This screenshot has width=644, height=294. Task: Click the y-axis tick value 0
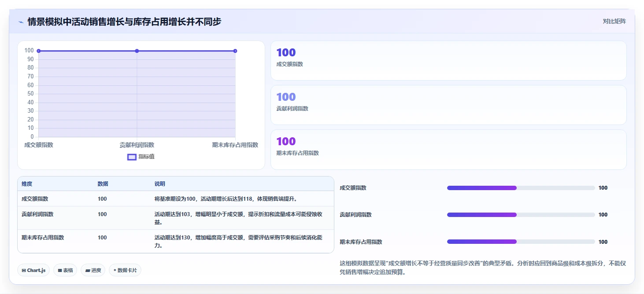(32, 137)
